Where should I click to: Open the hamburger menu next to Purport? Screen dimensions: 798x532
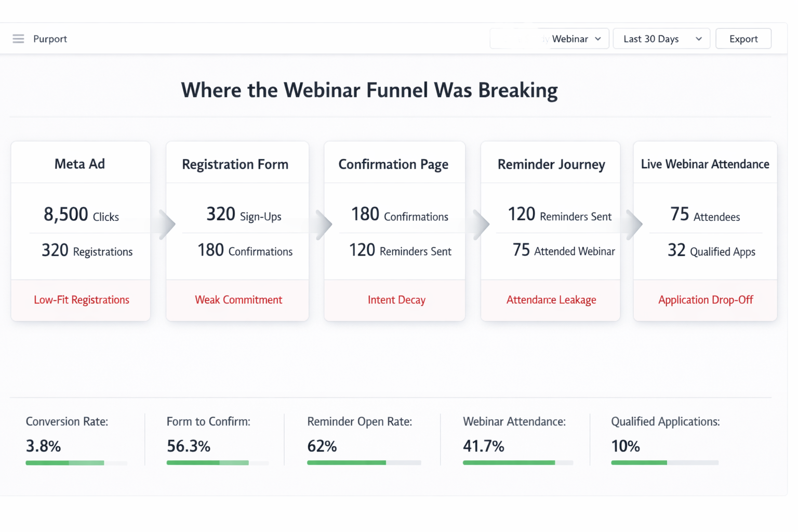(x=18, y=39)
